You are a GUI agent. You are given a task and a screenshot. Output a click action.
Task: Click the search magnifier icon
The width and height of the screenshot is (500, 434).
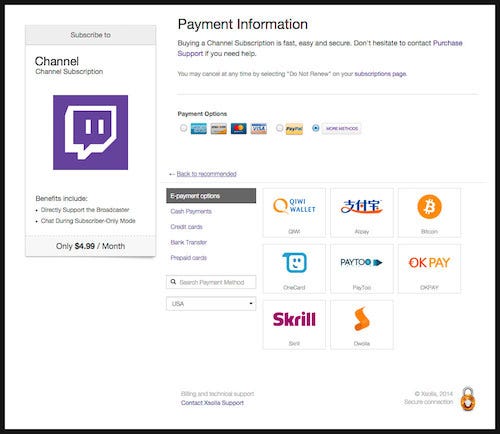coord(173,282)
